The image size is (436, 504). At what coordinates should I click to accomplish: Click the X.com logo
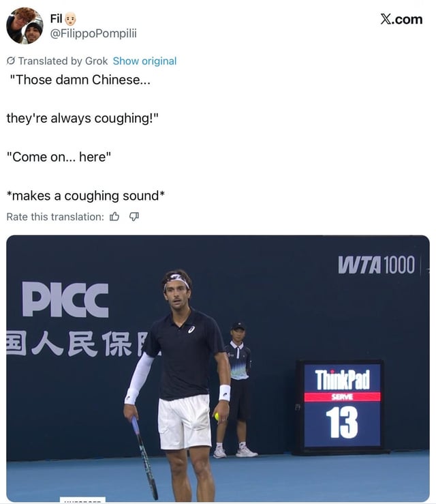[x=401, y=19]
